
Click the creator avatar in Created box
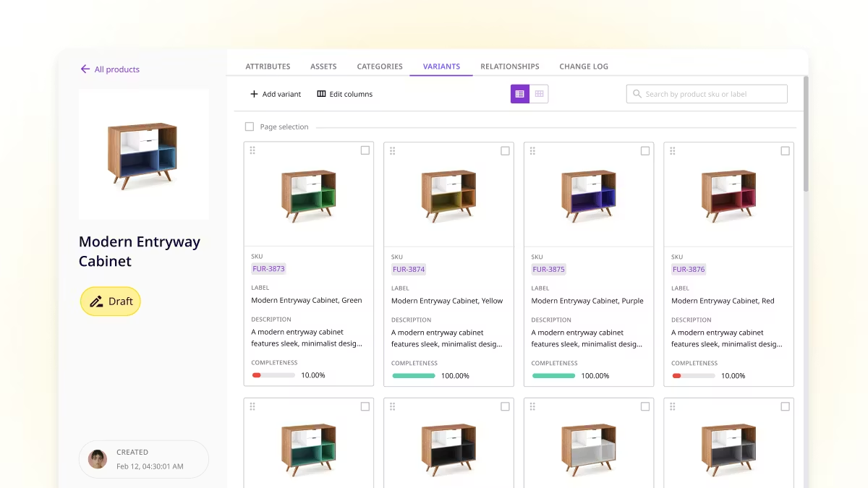[98, 459]
